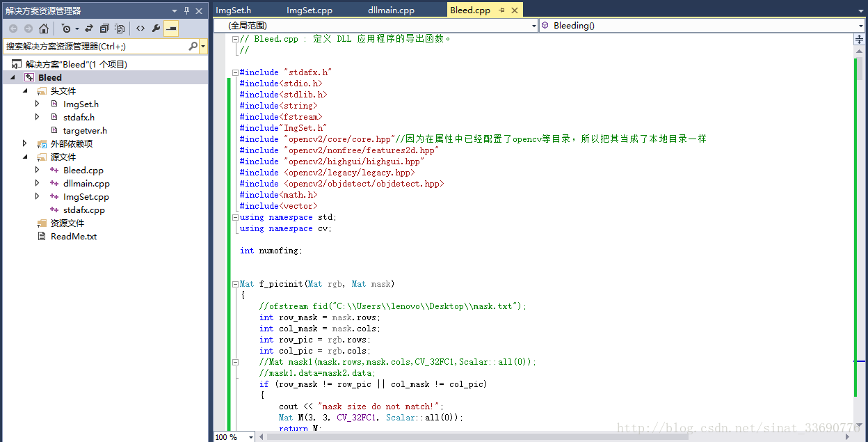
Task: Collapse the 头文件 folder
Action: 26,90
